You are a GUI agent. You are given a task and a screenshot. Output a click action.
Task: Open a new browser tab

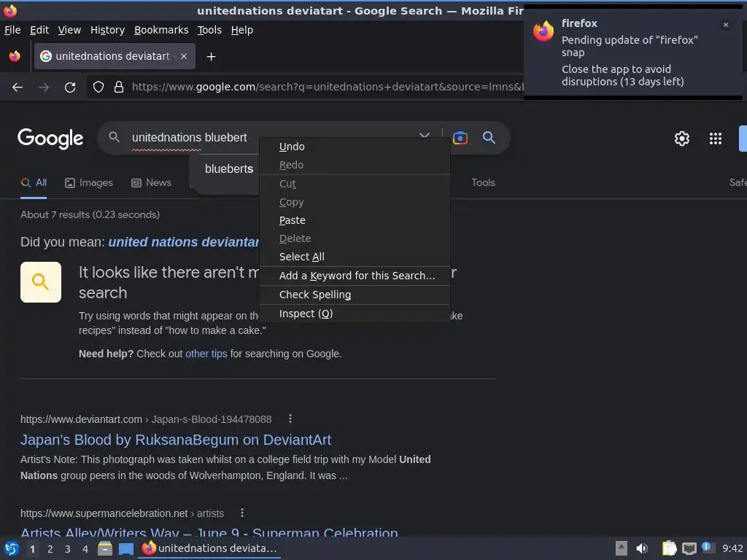(x=211, y=57)
